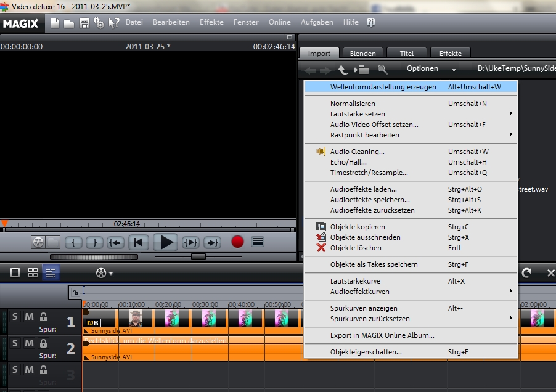Create a new project via blank page icon
The image size is (556, 392).
tap(55, 23)
